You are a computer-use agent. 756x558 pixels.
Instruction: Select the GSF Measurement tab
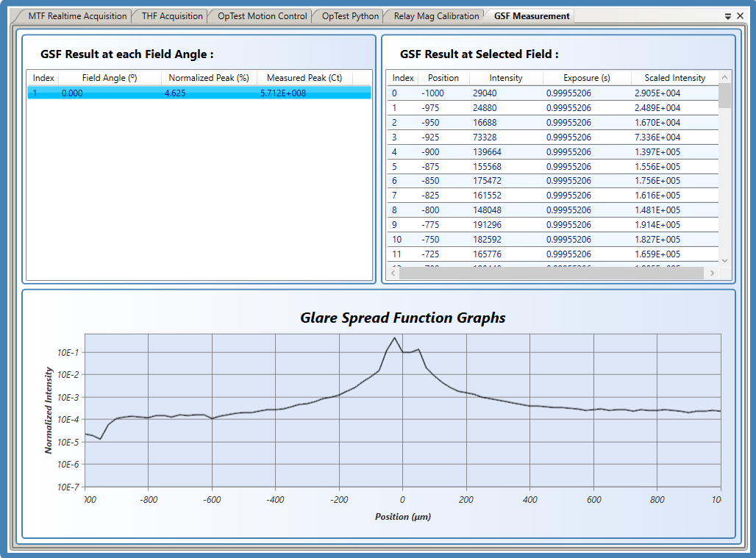[x=531, y=16]
